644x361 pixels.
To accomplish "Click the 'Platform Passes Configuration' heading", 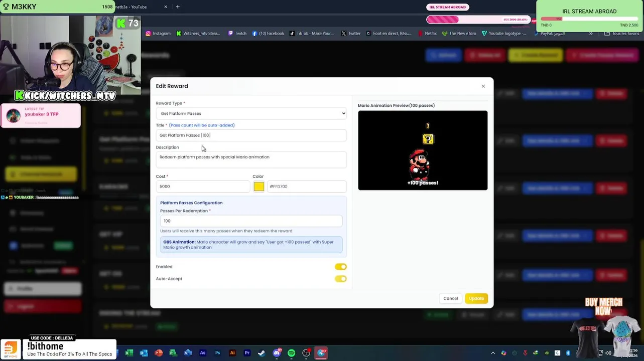I will click(x=191, y=203).
